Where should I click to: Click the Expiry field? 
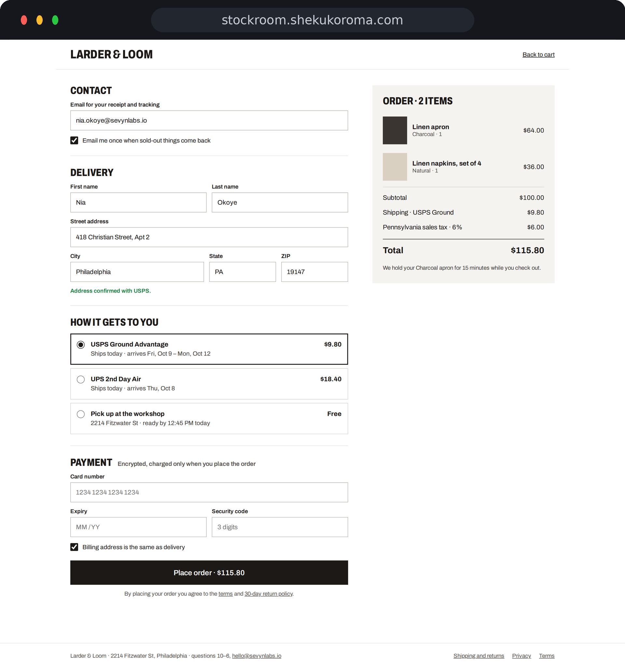pos(138,527)
